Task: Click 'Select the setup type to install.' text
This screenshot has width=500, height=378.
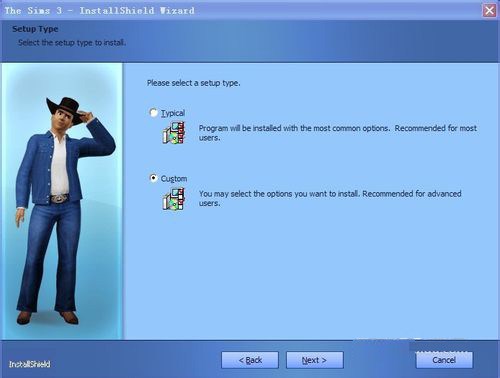Action: pos(72,43)
